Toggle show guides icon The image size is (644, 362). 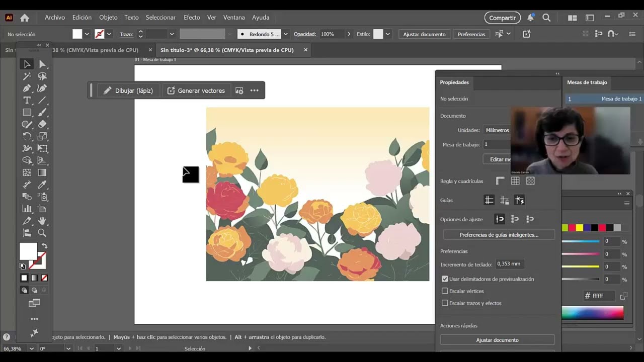(x=489, y=200)
